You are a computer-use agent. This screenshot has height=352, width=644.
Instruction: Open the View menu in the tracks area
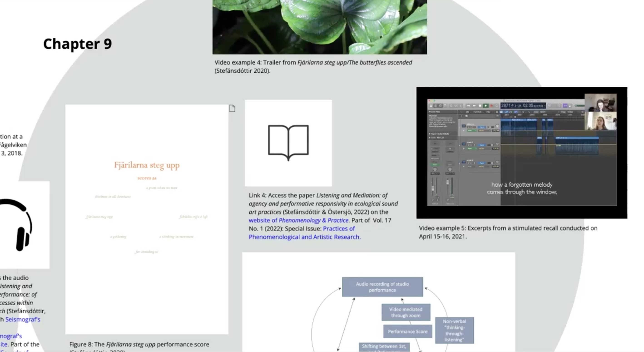[488, 112]
